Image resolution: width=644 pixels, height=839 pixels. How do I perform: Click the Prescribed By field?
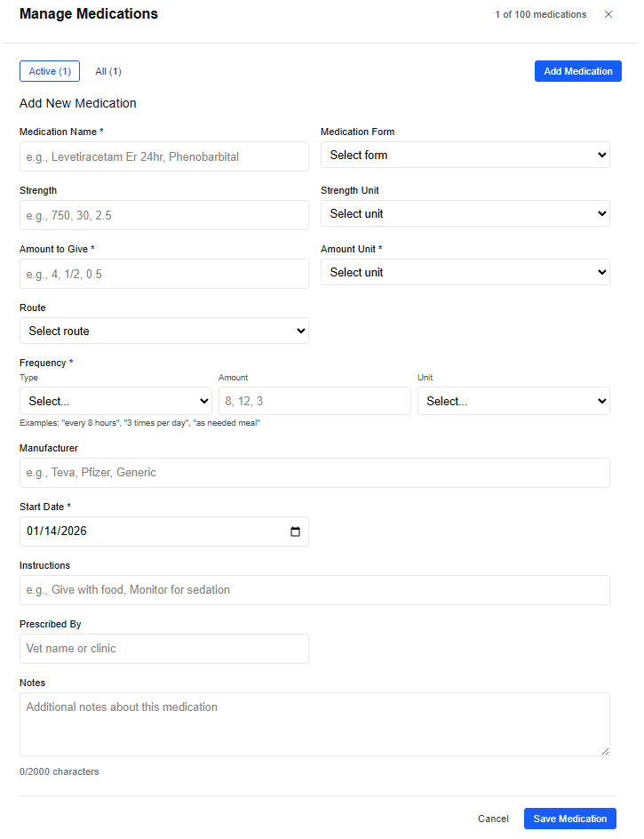pyautogui.click(x=163, y=649)
